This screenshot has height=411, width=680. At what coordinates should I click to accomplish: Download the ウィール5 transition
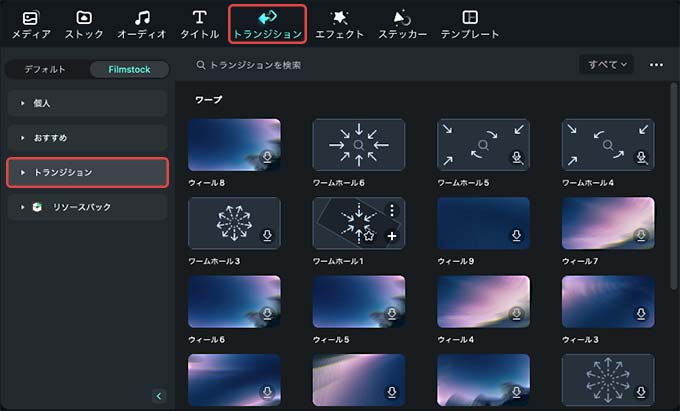tap(392, 314)
